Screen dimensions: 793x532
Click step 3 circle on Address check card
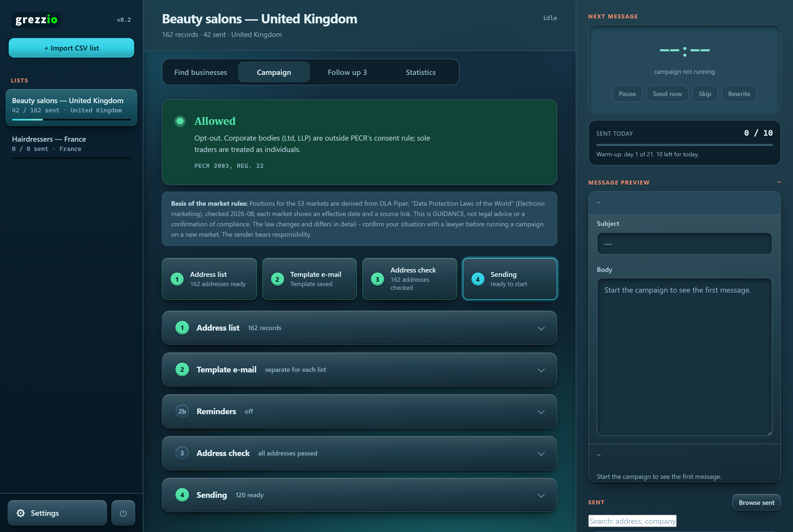tap(377, 279)
